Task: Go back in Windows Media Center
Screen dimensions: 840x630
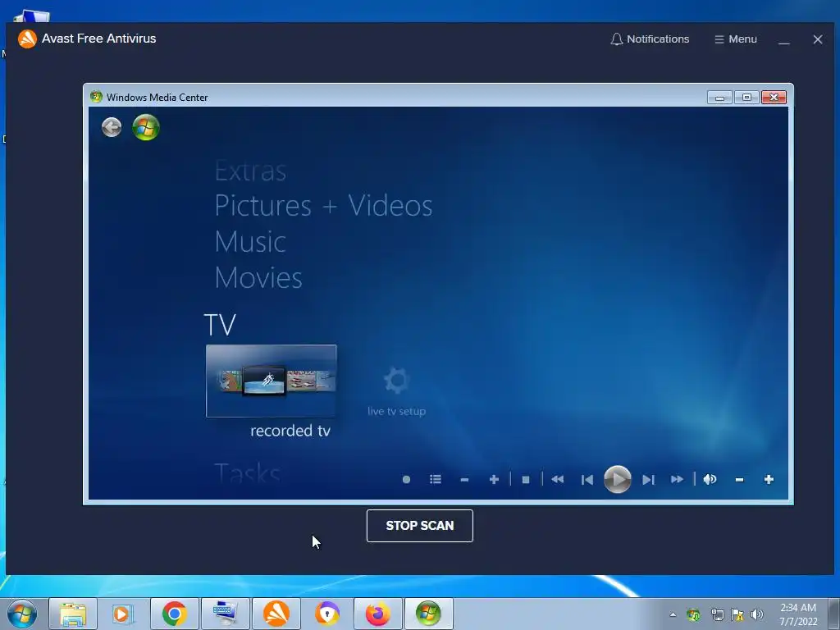Action: pyautogui.click(x=112, y=127)
